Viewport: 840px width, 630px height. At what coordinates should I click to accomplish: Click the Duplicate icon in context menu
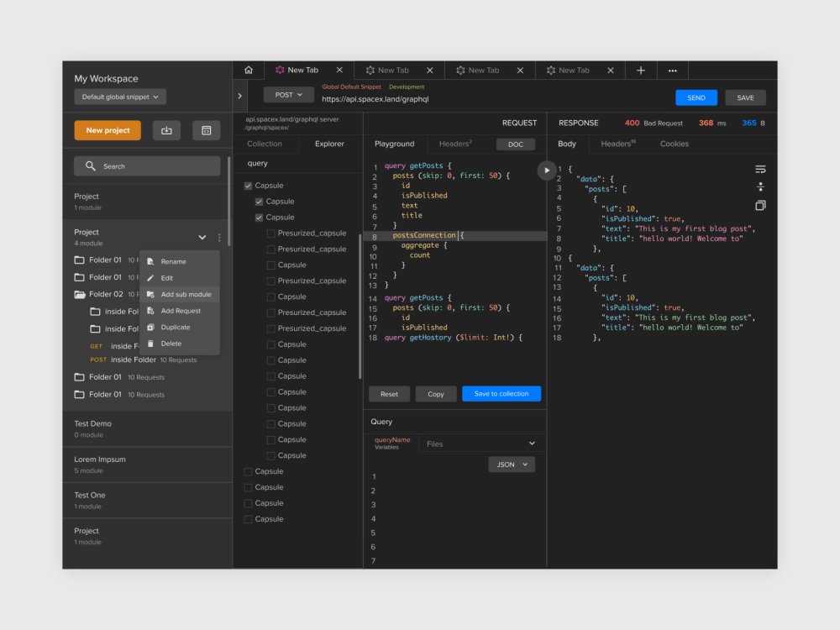[150, 328]
